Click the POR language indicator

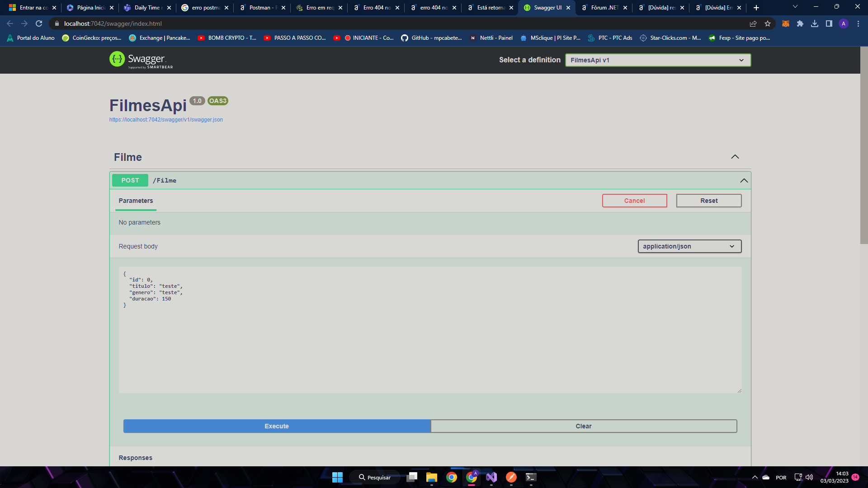781,477
